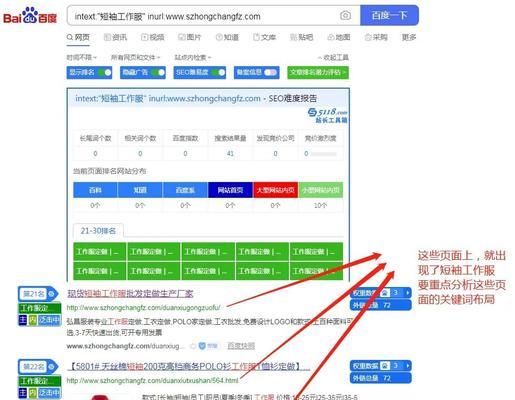The image size is (515, 400).
Task: Click the 竞价激烈度 progress bar
Action: click(x=323, y=154)
